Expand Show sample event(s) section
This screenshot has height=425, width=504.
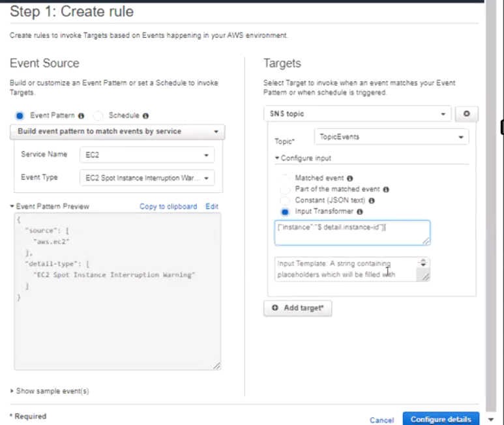coord(50,391)
